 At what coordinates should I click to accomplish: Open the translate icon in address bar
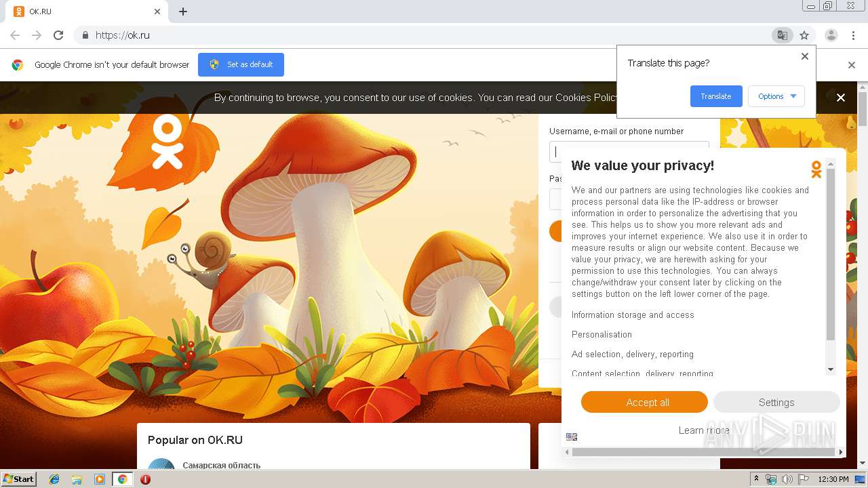(783, 35)
